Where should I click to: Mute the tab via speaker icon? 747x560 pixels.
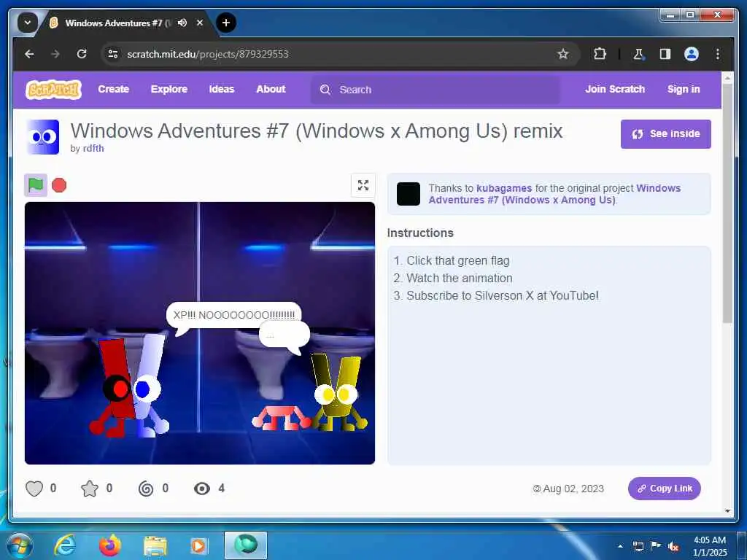(x=182, y=23)
